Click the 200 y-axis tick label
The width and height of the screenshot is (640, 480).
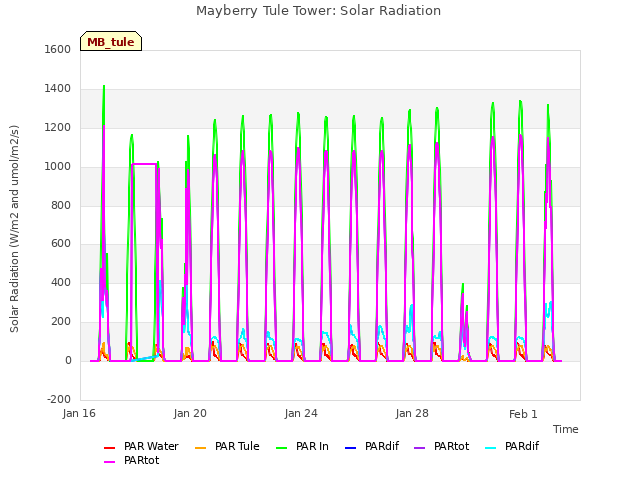[x=61, y=322]
